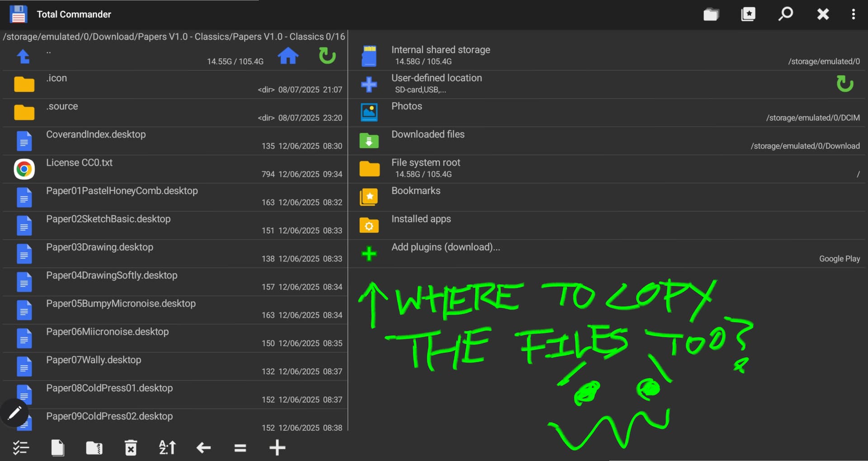Open the .source folder by its name
Image resolution: width=868 pixels, height=461 pixels.
pos(62,106)
